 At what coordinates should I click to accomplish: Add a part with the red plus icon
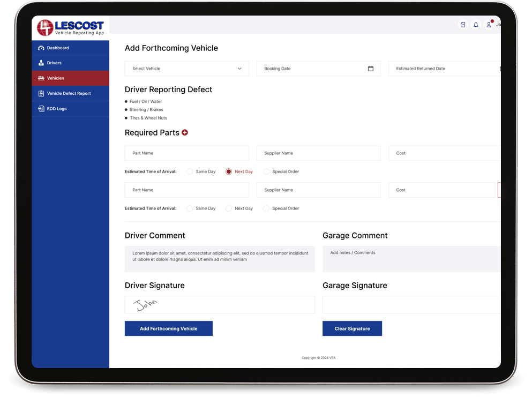click(185, 132)
